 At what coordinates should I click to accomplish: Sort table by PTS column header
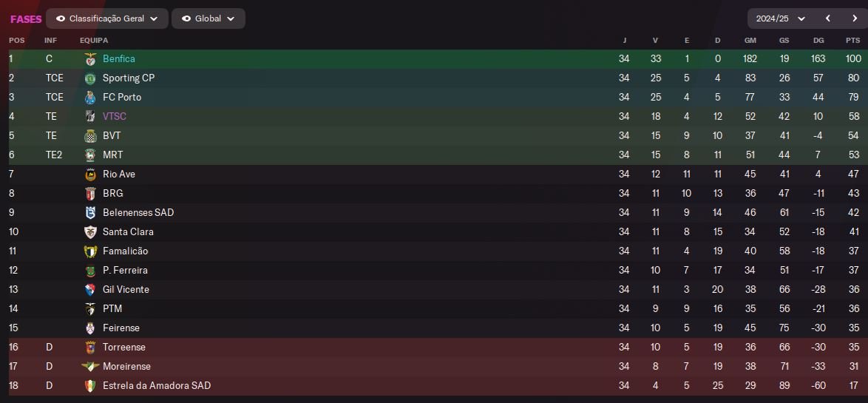tap(852, 41)
